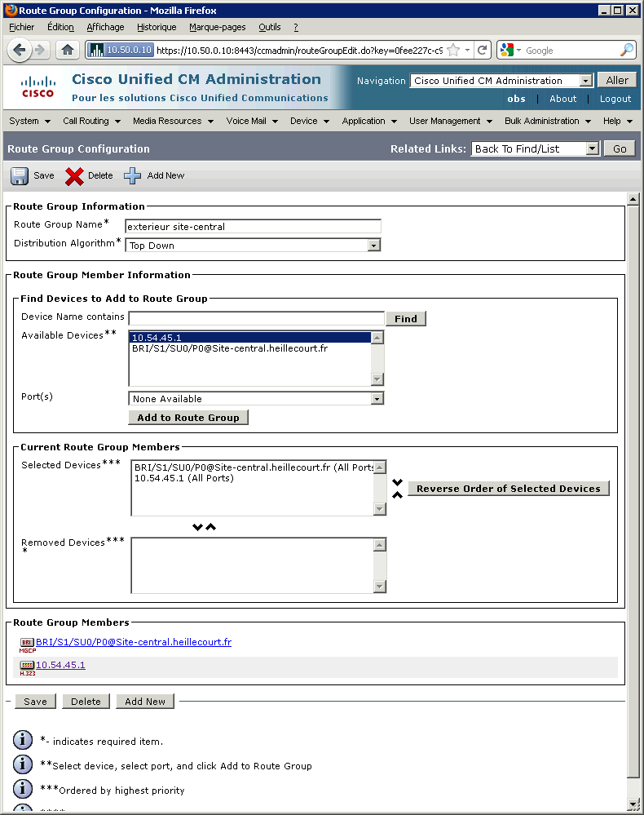Click the Google search box

click(x=571, y=50)
